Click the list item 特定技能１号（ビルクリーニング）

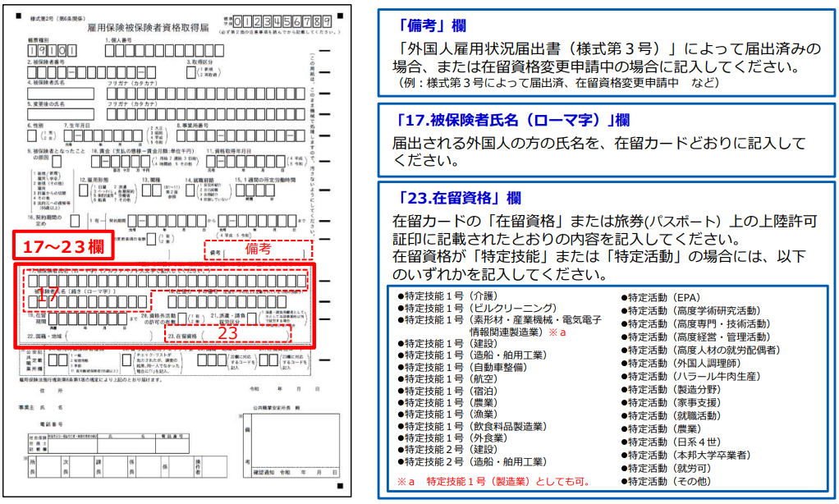pyautogui.click(x=477, y=308)
